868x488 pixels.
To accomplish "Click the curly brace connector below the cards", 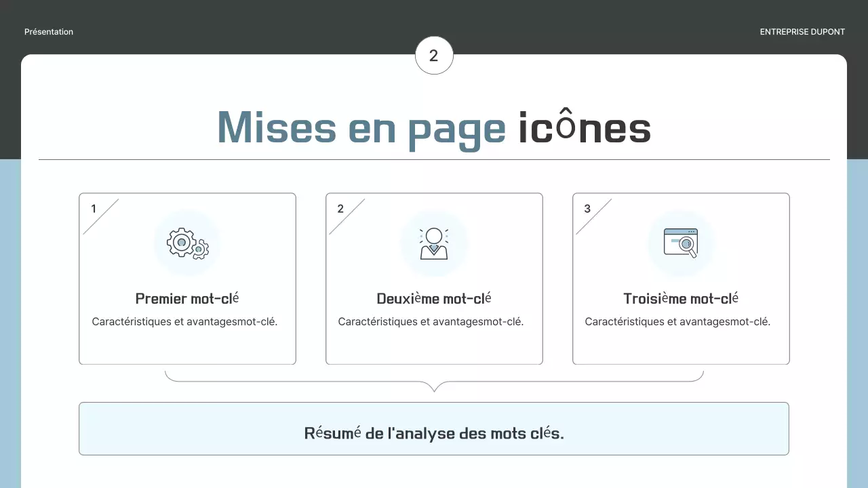I will [434, 383].
